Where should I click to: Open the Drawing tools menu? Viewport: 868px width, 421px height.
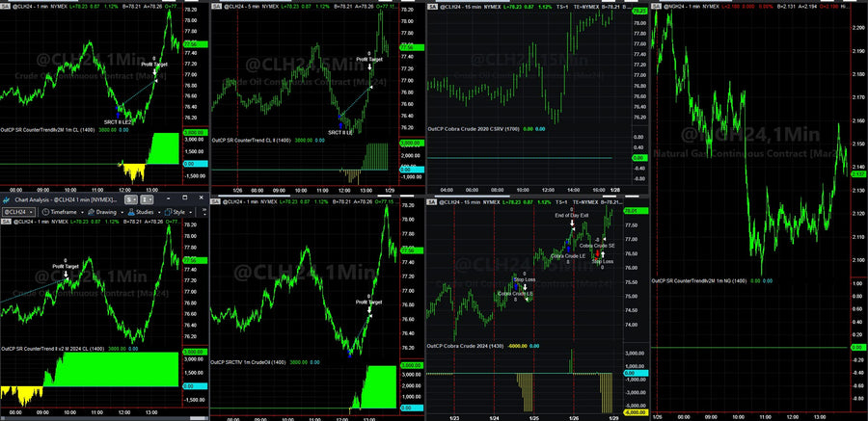(105, 212)
